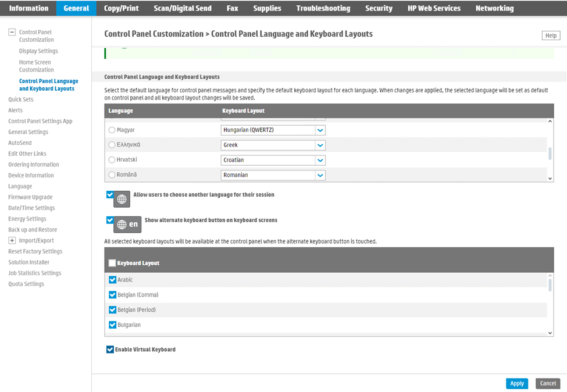Open the Help button

[550, 35]
